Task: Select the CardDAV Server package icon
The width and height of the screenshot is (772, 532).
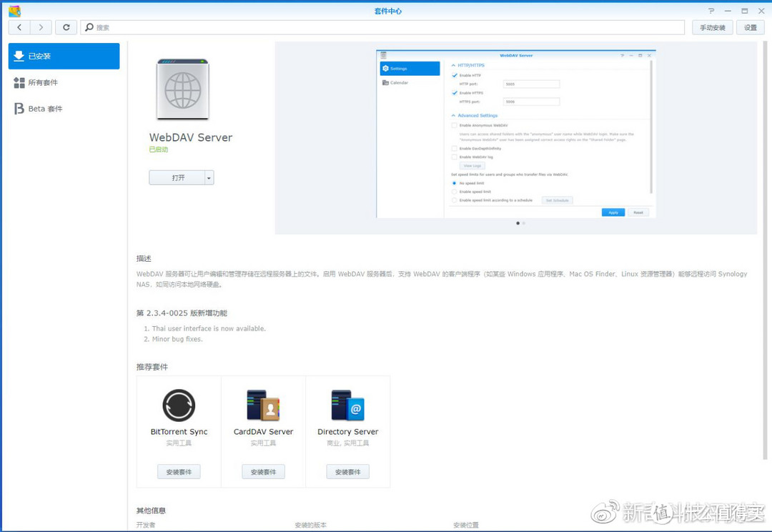Action: [x=263, y=405]
